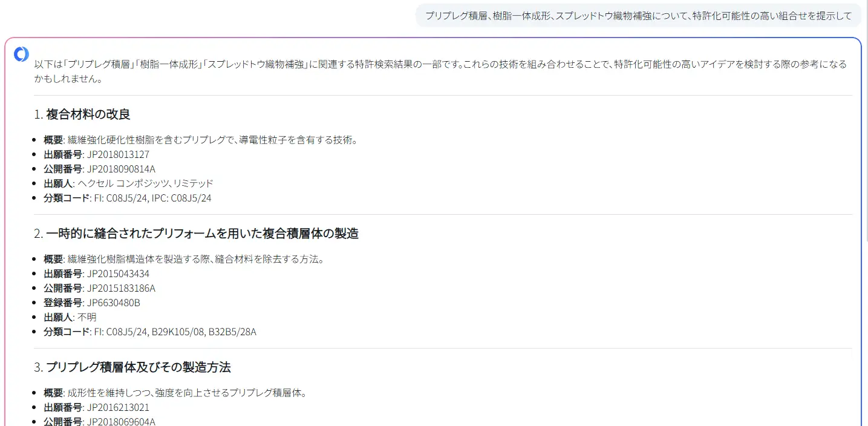Click the 概要 line about 導電性粒子
The width and height of the screenshot is (868, 426).
pos(200,140)
